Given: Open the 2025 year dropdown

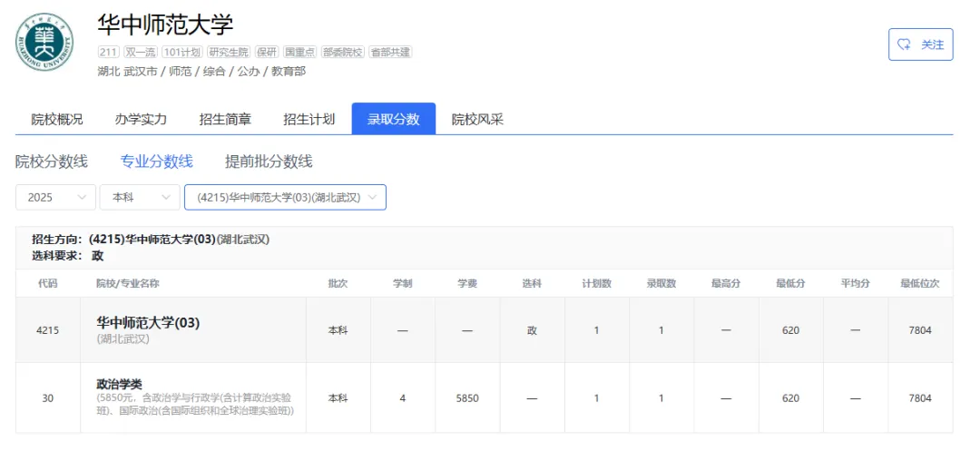Looking at the screenshot, I should pos(55,198).
